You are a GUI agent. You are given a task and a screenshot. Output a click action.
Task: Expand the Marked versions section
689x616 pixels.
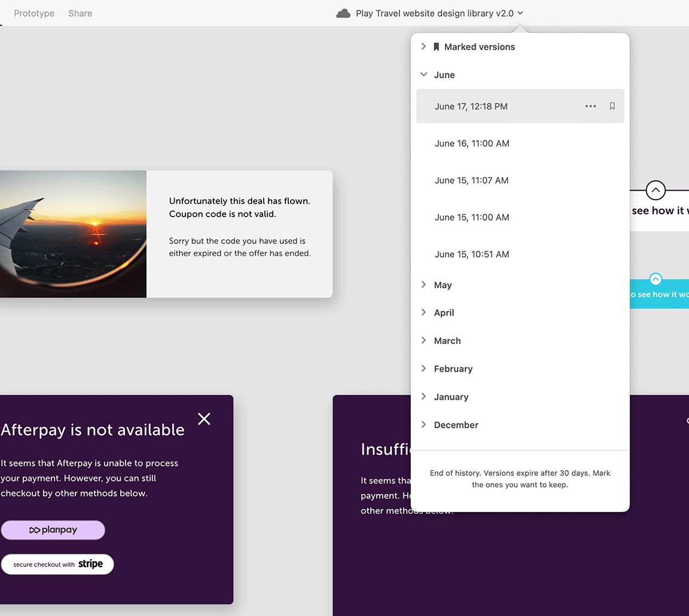coord(423,47)
